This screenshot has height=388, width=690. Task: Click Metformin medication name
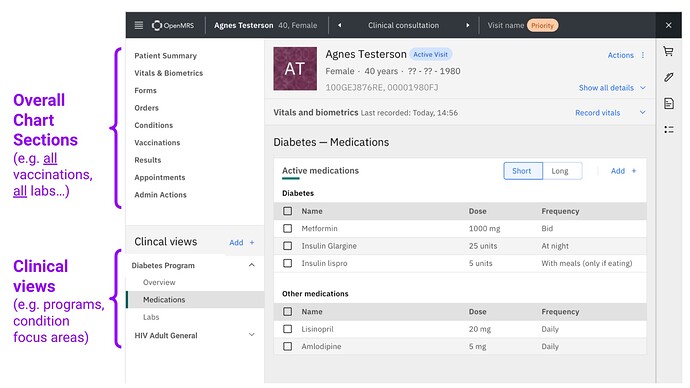point(319,228)
